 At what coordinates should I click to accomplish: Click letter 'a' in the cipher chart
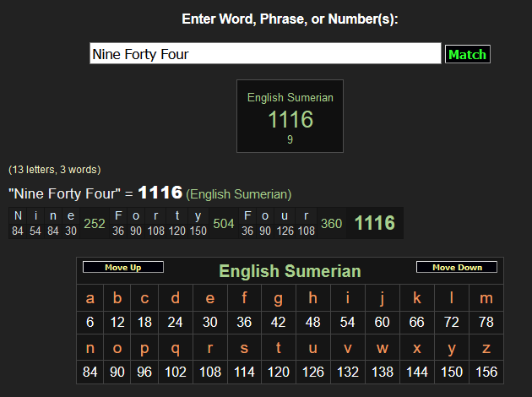point(90,297)
